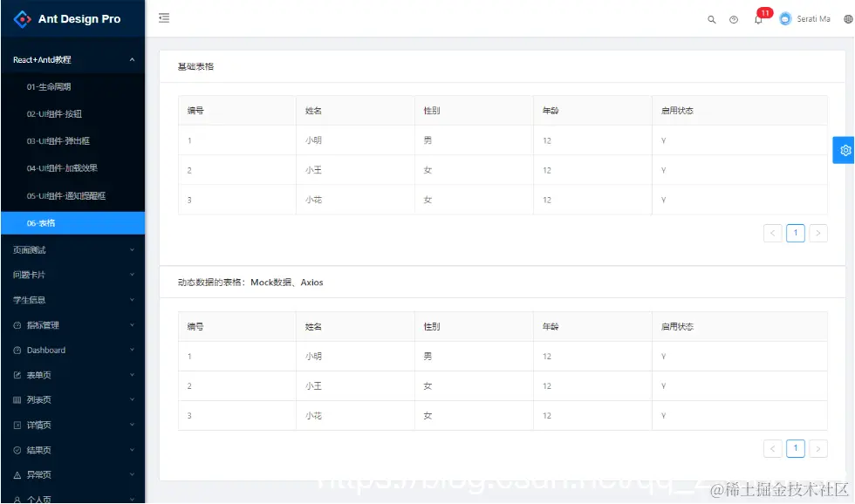Open the notifications bell icon

tap(758, 20)
